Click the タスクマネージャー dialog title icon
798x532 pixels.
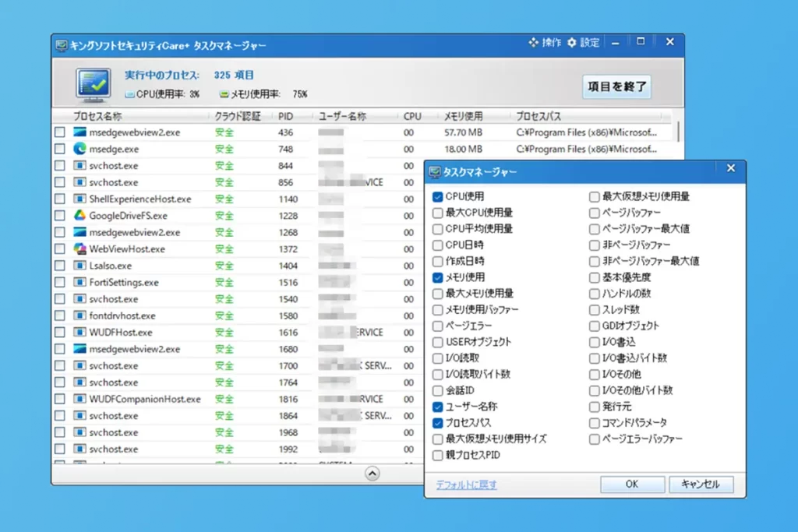pyautogui.click(x=435, y=172)
